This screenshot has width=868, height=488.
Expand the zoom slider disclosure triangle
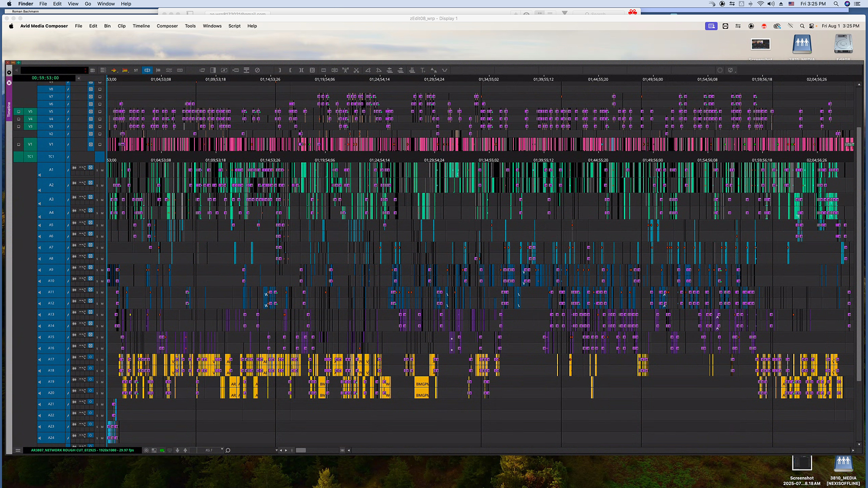point(276,450)
